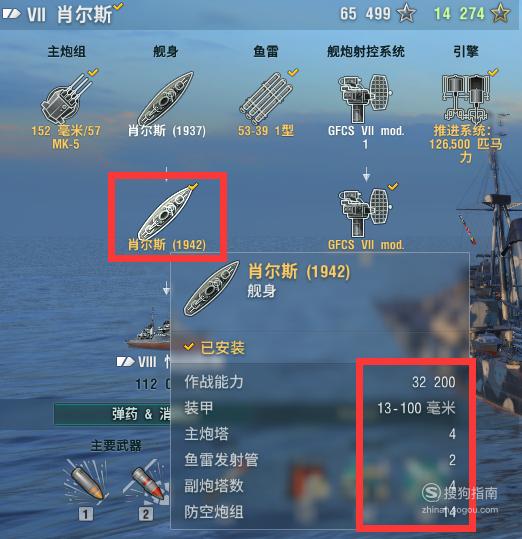
Task: Click the 14 274 free experience star
Action: [x=500, y=13]
